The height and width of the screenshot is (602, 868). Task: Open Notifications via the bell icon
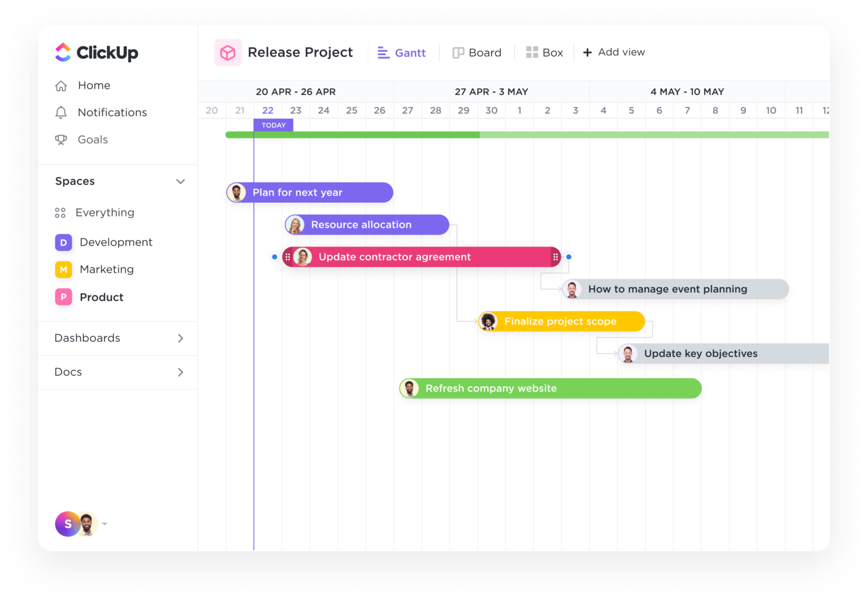(x=61, y=112)
